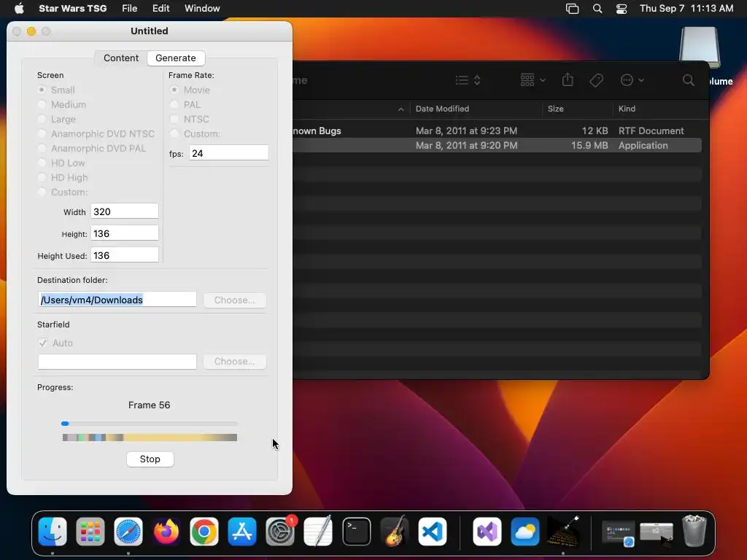Click the Height Used input field
Screen dimensions: 747x560
125,255
